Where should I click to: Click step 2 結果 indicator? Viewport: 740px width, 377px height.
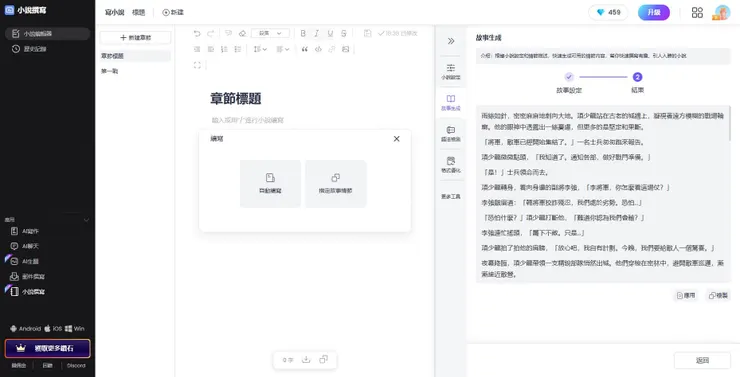638,77
